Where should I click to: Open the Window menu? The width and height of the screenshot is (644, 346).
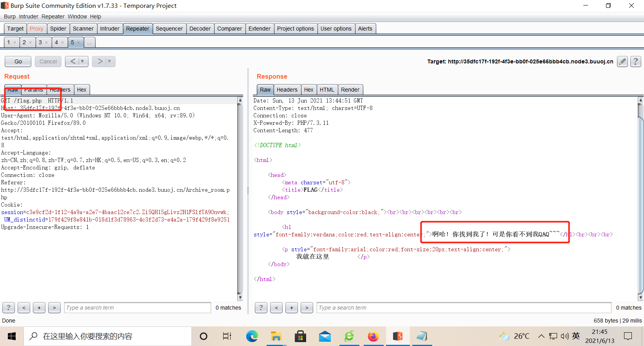(x=77, y=16)
